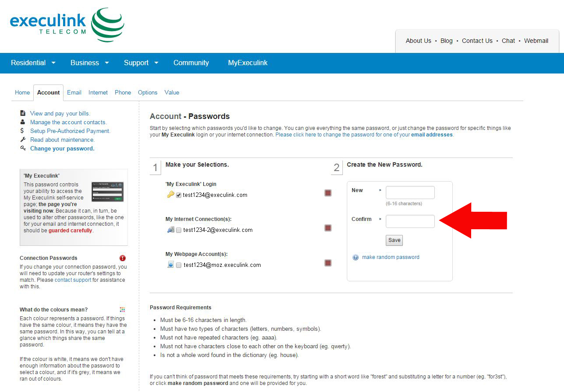Click the red warning icon beside Connection Passwords
Viewport: 564px width, 392px height.
123,258
